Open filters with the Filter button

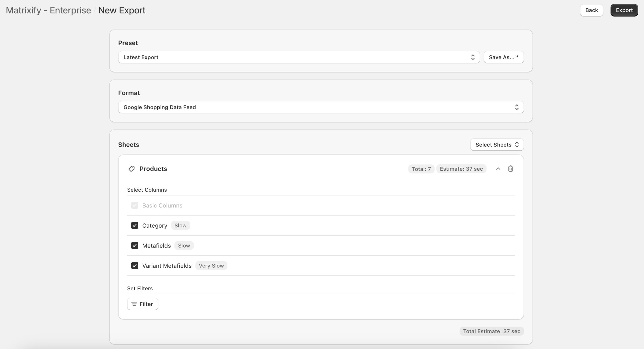point(142,304)
